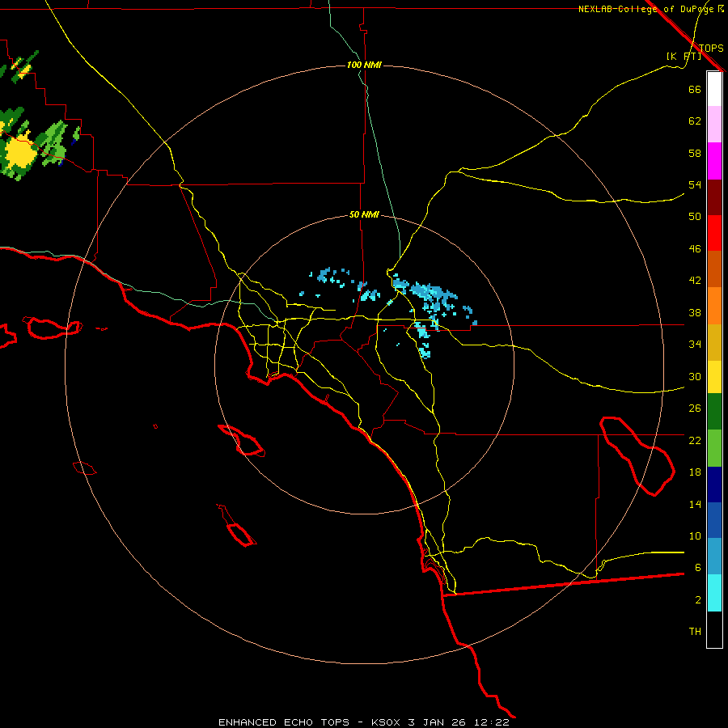
Task: Click the 6 legend value
Action: [697, 567]
